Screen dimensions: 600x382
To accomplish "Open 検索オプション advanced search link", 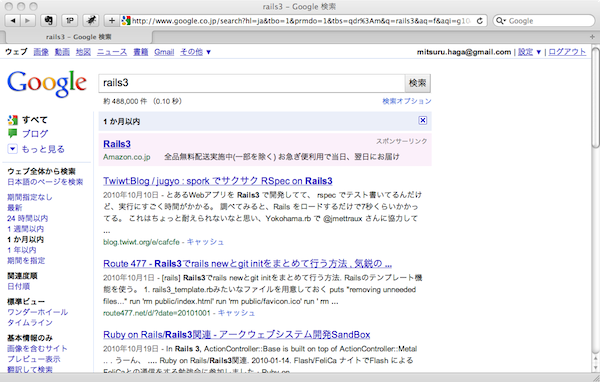I will pyautogui.click(x=407, y=101).
